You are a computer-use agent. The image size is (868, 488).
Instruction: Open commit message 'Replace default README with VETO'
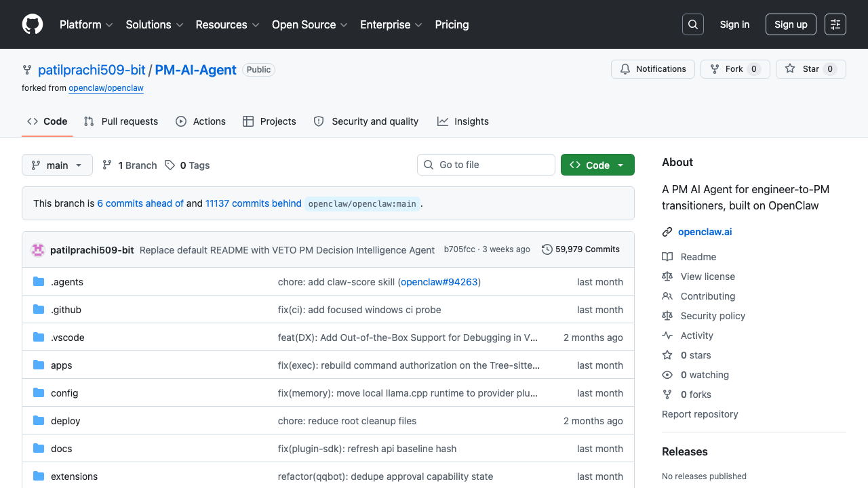click(287, 250)
